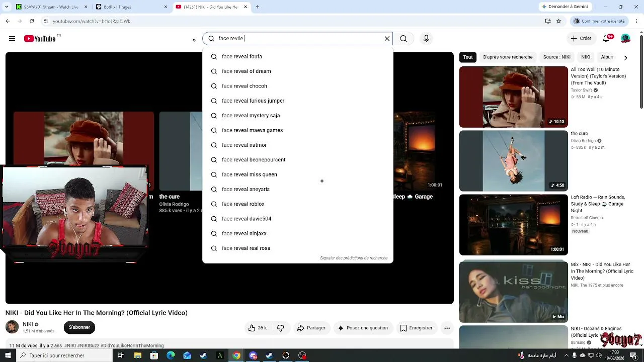644x362 pixels.
Task: Click "Demander à Gemini" button
Action: pos(565,7)
